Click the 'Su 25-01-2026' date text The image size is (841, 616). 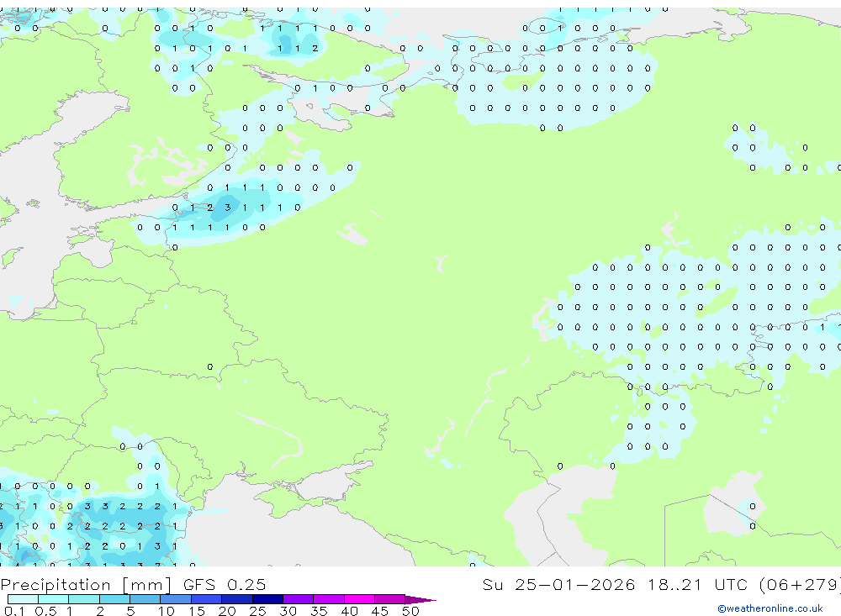tap(558, 584)
